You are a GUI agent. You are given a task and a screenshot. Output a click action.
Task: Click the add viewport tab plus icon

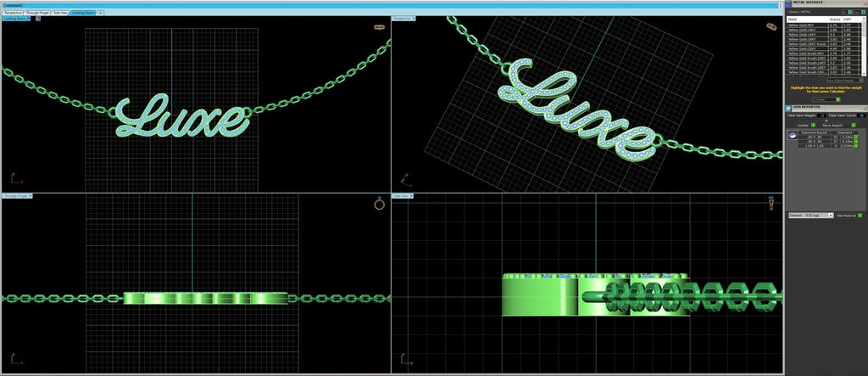pyautogui.click(x=101, y=14)
